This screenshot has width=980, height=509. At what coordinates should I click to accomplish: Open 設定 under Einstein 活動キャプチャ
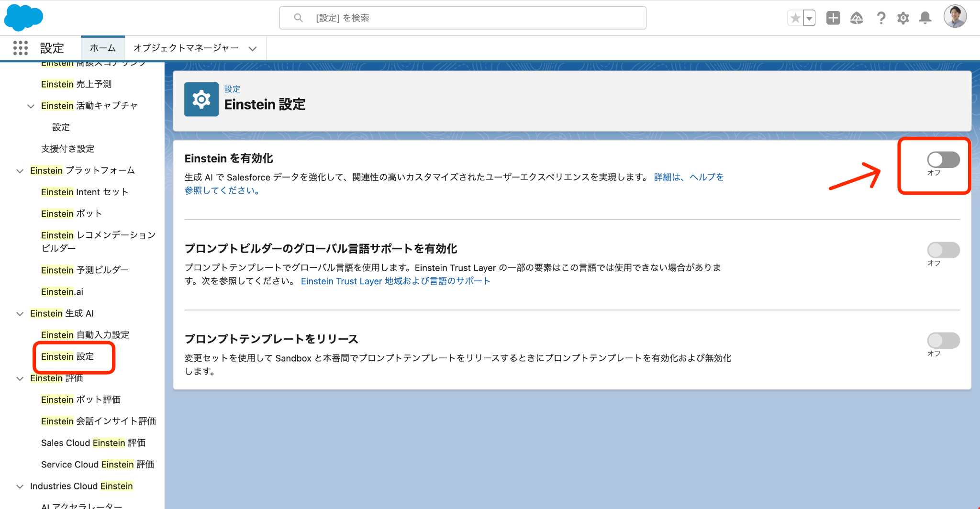61,127
